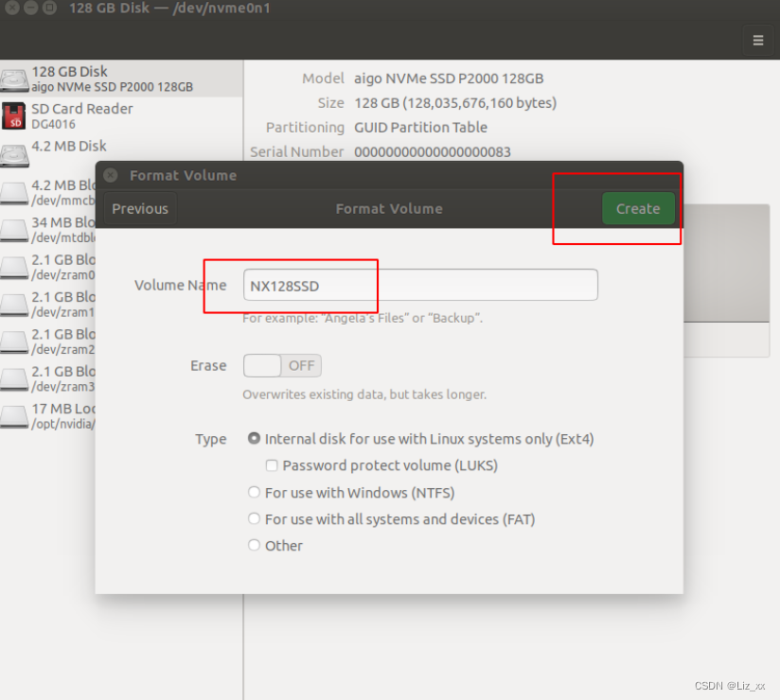
Task: Select the 'For use with Windows (NTFS)' option
Action: coord(254,492)
